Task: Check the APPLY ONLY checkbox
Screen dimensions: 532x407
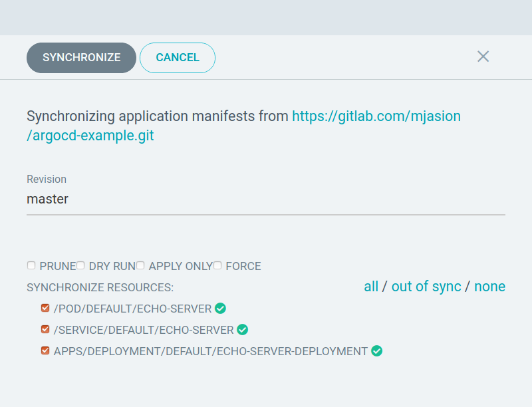Action: 140,265
